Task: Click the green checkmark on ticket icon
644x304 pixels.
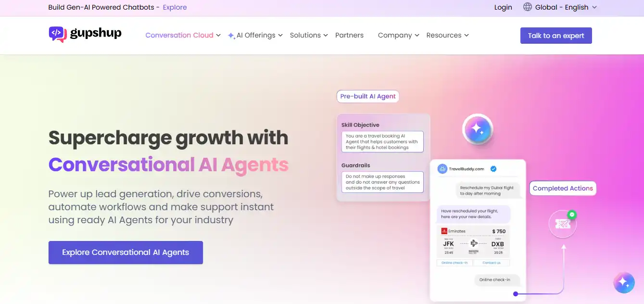Action: coord(572,215)
